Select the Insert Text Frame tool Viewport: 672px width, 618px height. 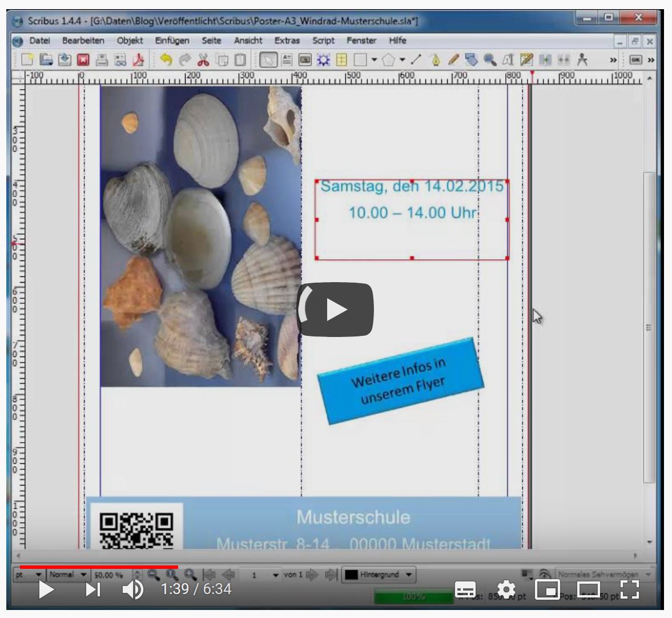[287, 59]
